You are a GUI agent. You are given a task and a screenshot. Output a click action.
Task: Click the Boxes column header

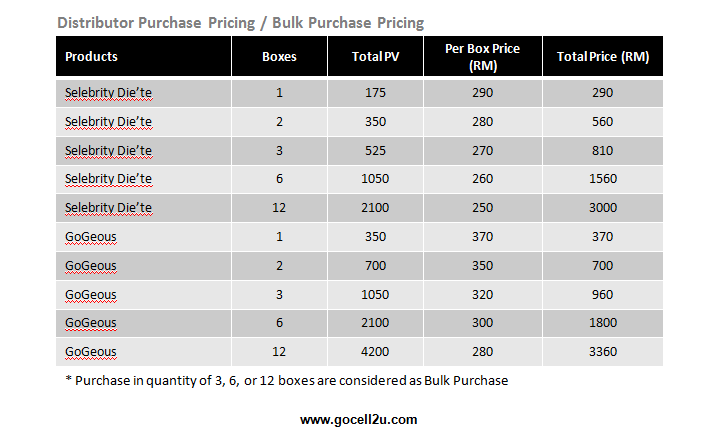click(x=279, y=56)
